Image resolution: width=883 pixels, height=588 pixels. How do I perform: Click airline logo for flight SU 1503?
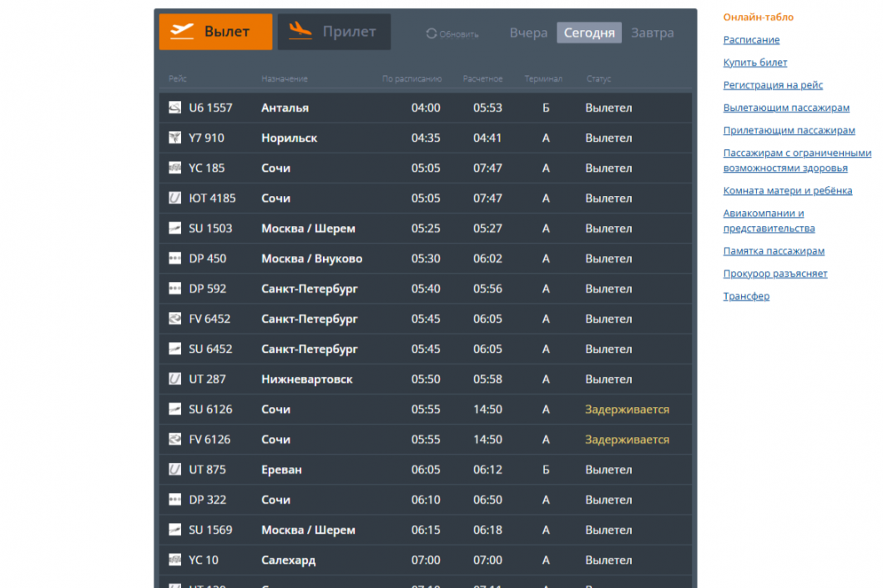point(175,229)
